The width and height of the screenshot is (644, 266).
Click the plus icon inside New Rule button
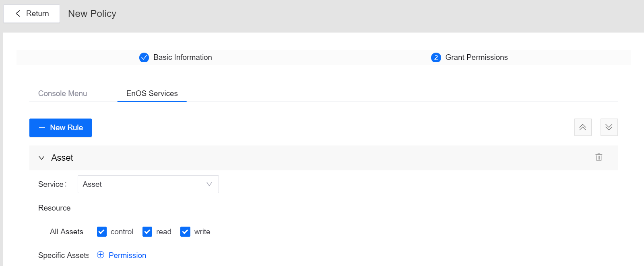[41, 127]
